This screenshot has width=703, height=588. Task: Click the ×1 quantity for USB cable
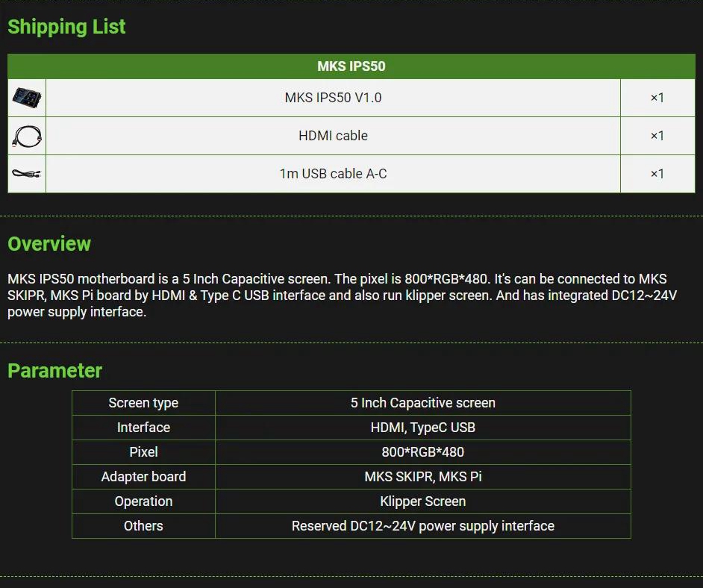657,174
